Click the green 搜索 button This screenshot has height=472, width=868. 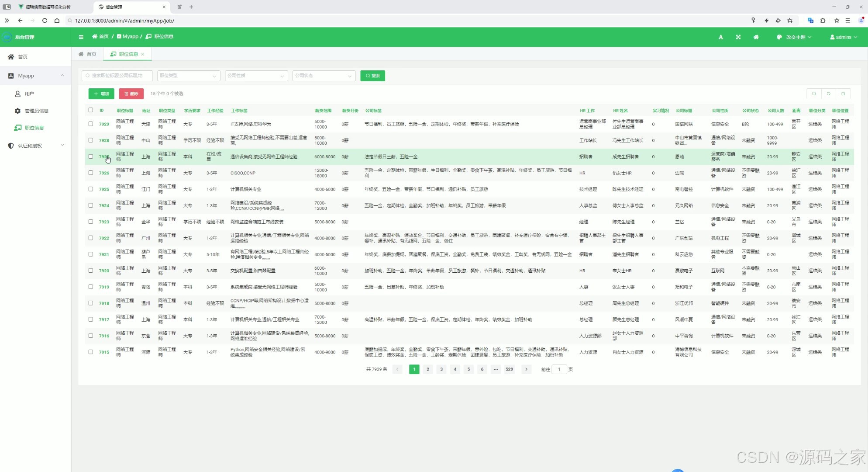pos(372,76)
